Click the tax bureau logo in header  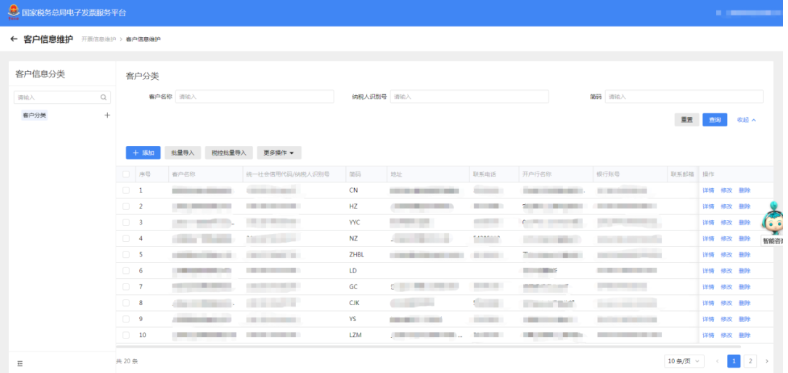coord(14,12)
